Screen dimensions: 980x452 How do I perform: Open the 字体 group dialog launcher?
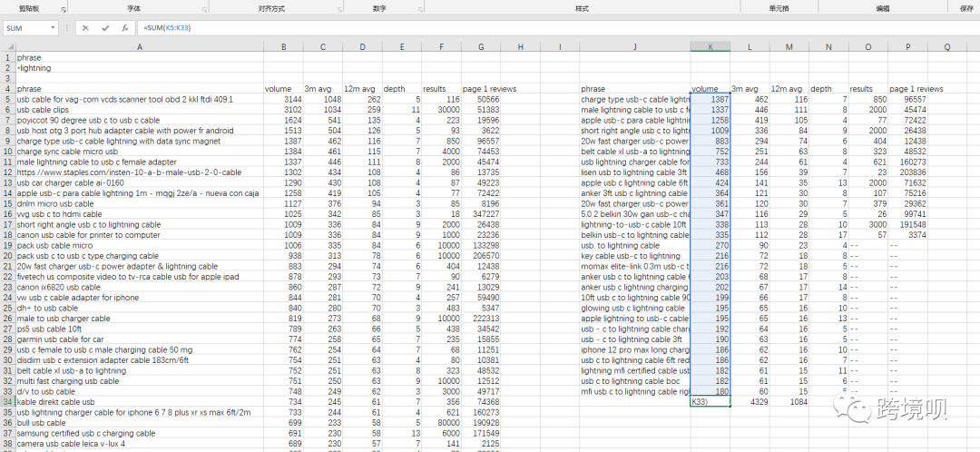click(205, 10)
